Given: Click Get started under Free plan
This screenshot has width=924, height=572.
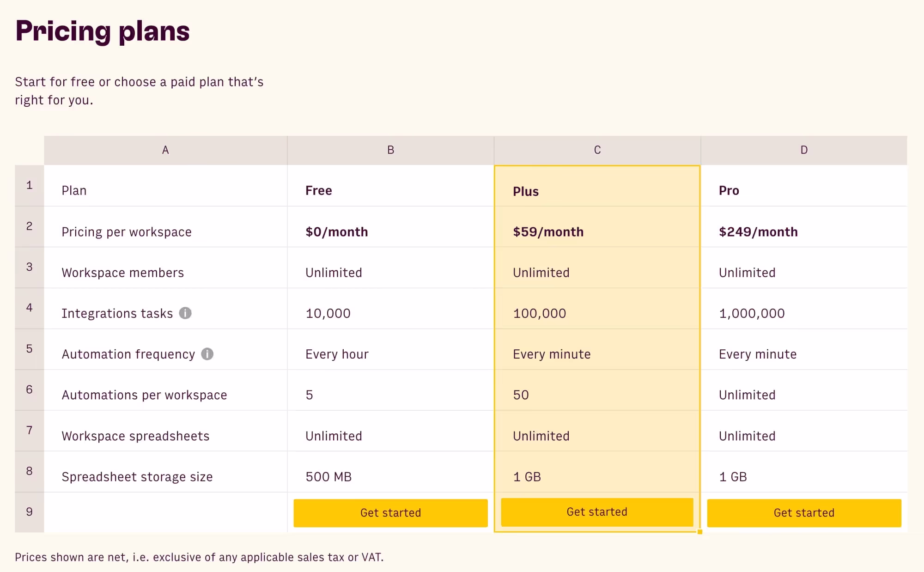Looking at the screenshot, I should pos(390,513).
